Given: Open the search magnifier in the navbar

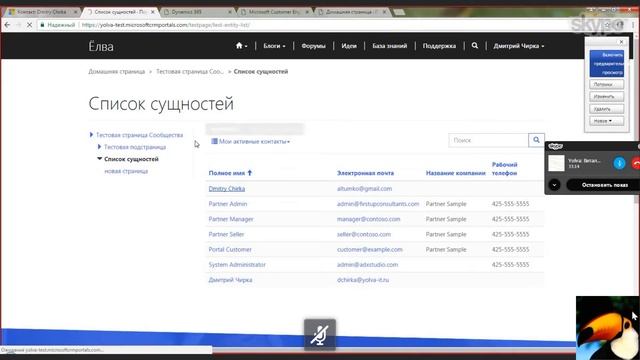Looking at the screenshot, I should pos(475,46).
